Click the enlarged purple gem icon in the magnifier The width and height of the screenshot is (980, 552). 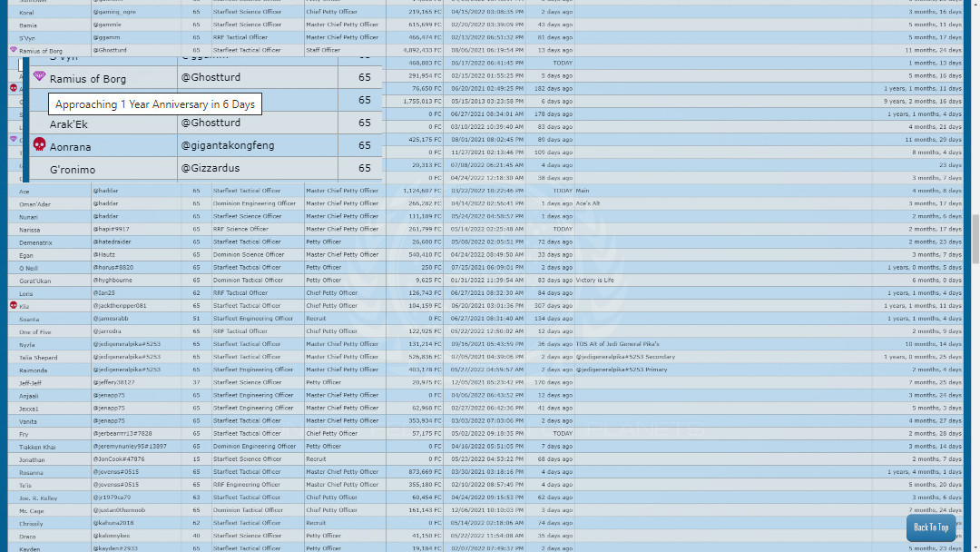click(39, 77)
